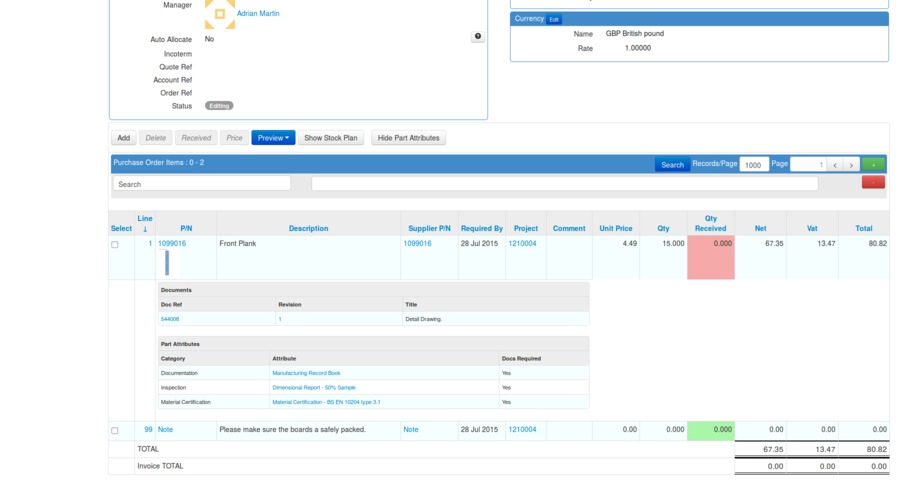
Task: Click the Records/Page field showing 1000
Action: [754, 165]
